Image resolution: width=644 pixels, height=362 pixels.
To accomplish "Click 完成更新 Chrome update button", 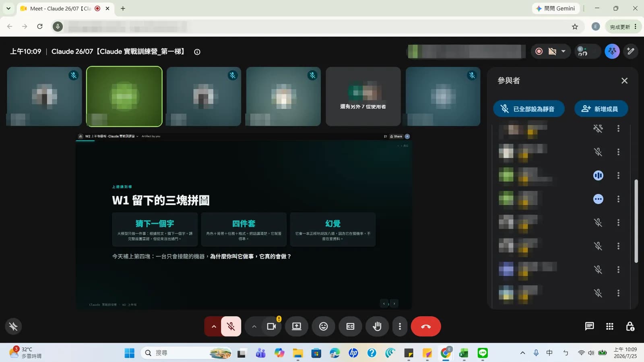I will pyautogui.click(x=623, y=27).
